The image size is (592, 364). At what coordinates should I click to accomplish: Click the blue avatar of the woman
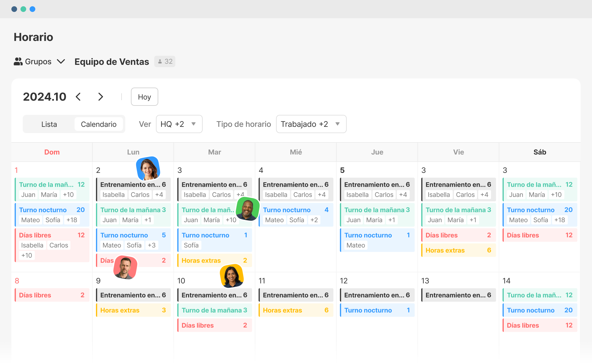pyautogui.click(x=148, y=168)
